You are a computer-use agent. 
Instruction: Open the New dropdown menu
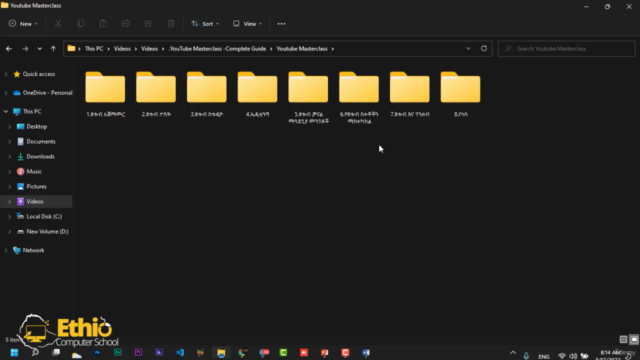coord(23,24)
